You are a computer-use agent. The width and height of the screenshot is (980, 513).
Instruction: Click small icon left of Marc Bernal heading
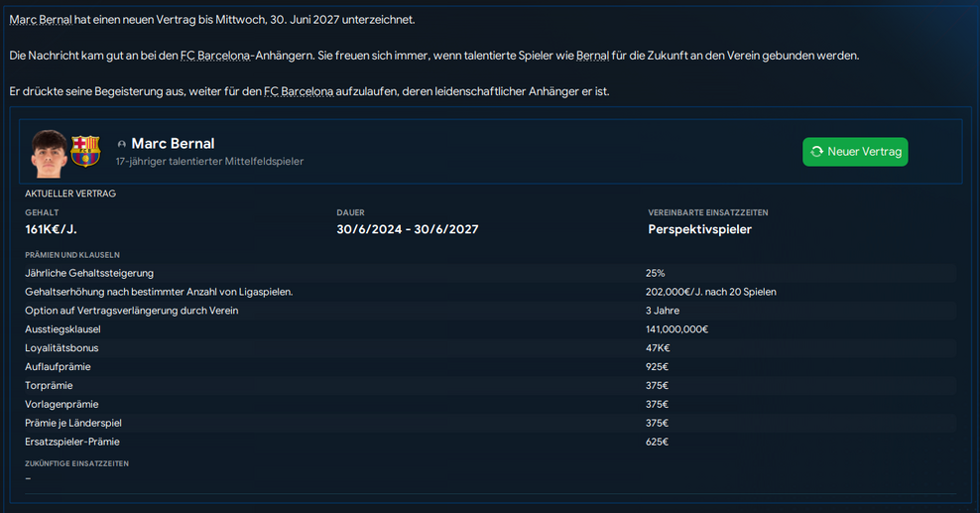[x=122, y=144]
